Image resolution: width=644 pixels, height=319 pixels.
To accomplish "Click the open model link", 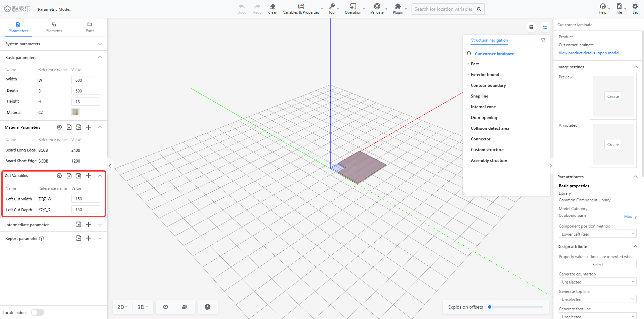I will (x=608, y=53).
